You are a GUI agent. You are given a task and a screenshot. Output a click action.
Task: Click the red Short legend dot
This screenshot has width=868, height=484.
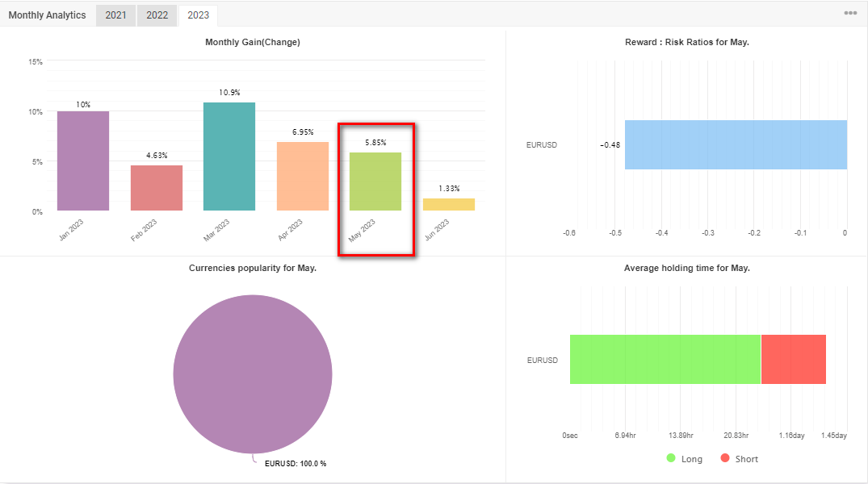click(724, 458)
